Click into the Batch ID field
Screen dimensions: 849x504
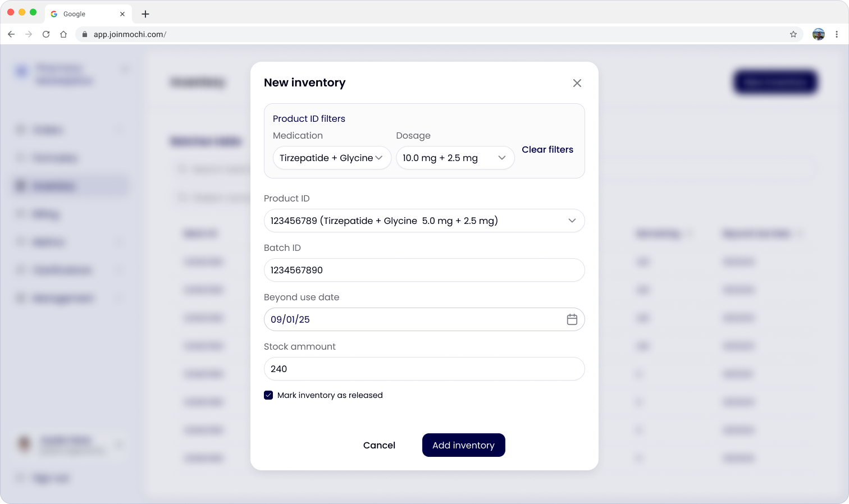pyautogui.click(x=424, y=270)
